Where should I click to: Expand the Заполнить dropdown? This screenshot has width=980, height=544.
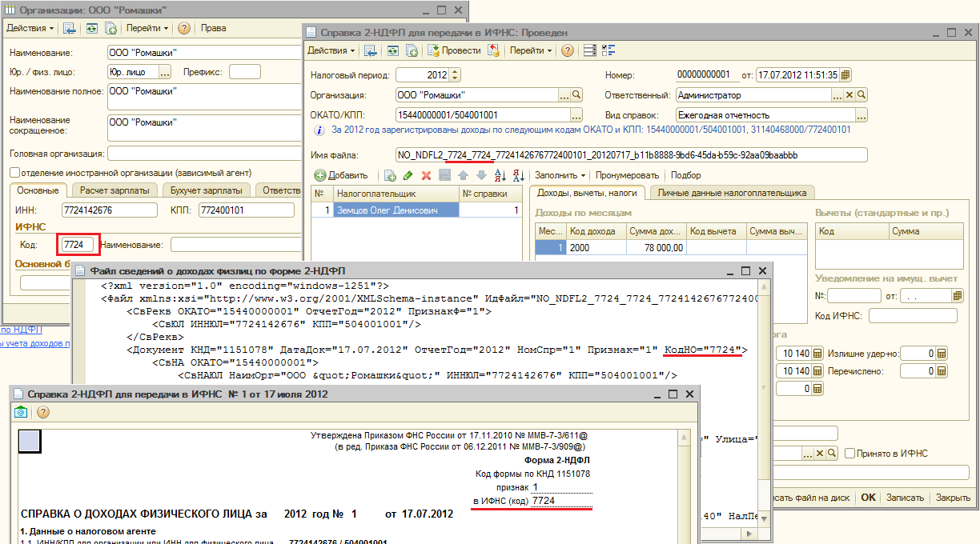(x=560, y=175)
